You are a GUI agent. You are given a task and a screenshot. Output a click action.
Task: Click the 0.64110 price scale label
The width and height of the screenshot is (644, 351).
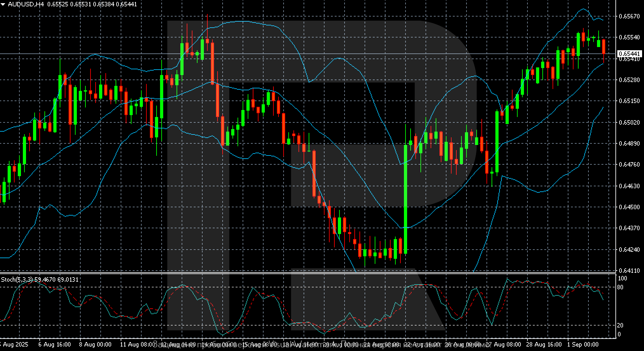(x=629, y=271)
